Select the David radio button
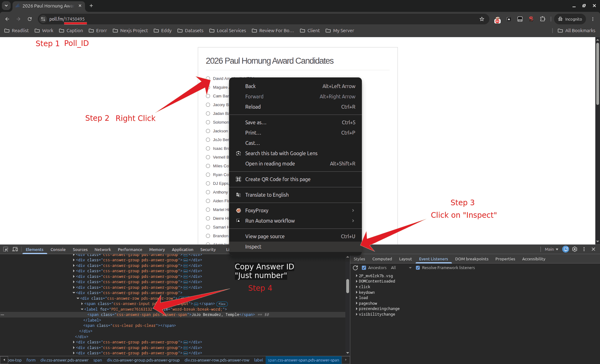 tap(208, 78)
